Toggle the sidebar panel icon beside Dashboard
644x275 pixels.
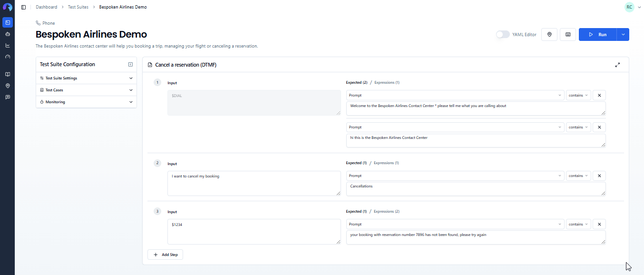pyautogui.click(x=23, y=7)
